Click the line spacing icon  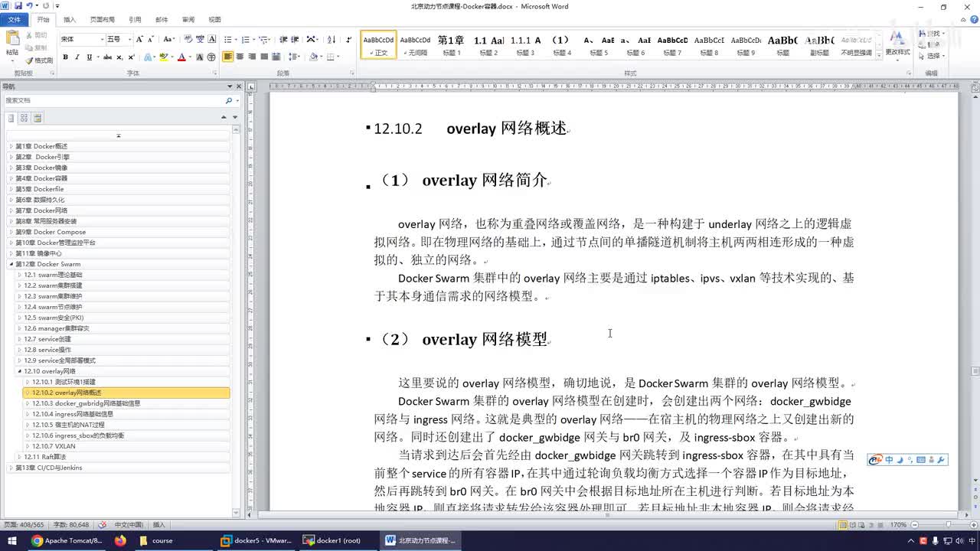(293, 57)
